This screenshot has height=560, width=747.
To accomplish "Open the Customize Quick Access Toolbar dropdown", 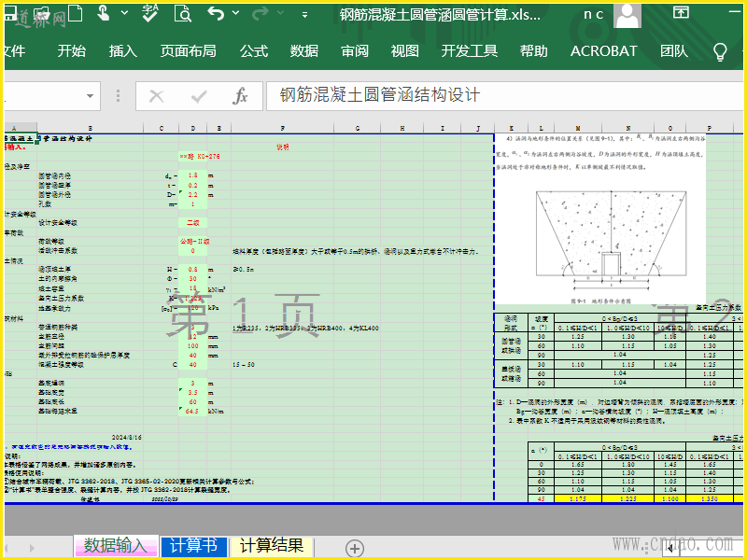I will [x=304, y=14].
